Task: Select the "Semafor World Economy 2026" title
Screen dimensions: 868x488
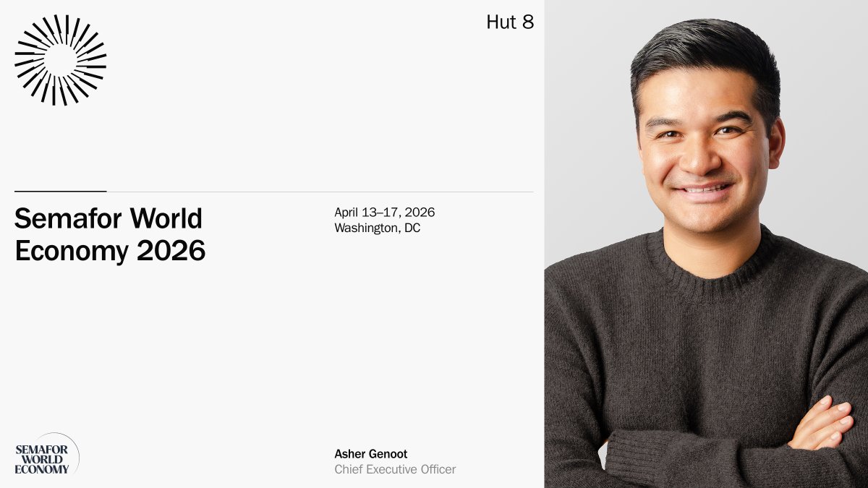Action: [110, 234]
